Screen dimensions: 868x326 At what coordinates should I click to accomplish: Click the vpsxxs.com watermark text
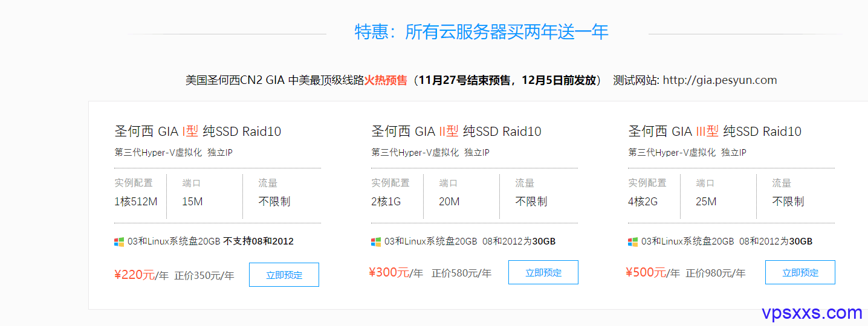812,313
